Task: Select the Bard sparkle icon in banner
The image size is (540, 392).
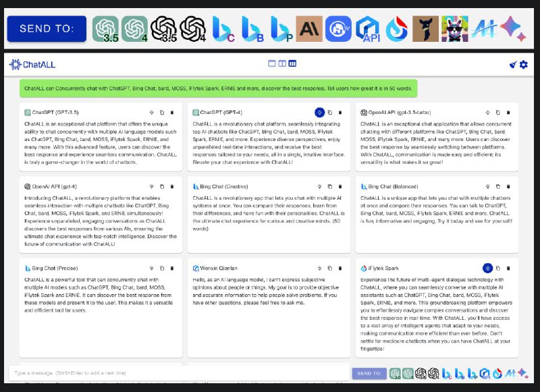Action: (x=513, y=29)
